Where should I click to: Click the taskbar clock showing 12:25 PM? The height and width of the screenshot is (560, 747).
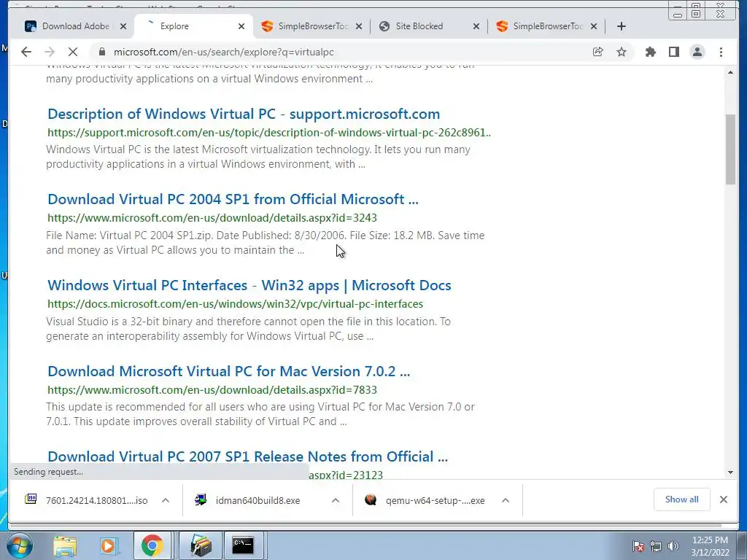[x=710, y=546]
